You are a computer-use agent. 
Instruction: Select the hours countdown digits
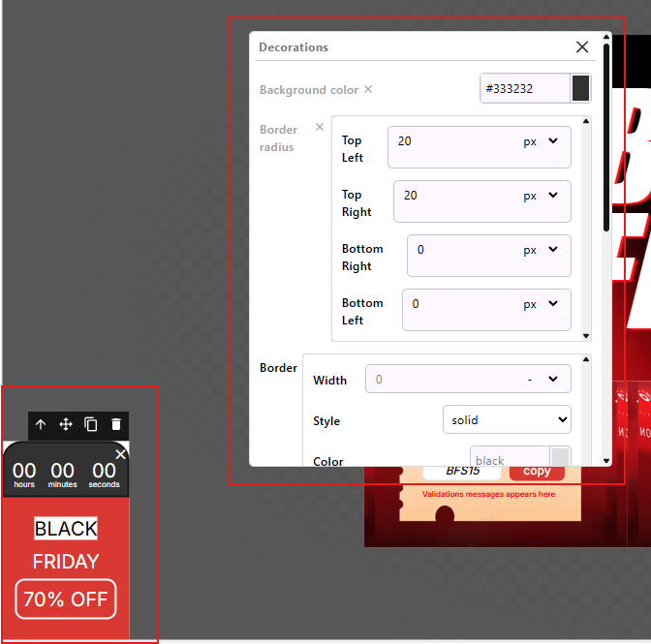tap(24, 471)
